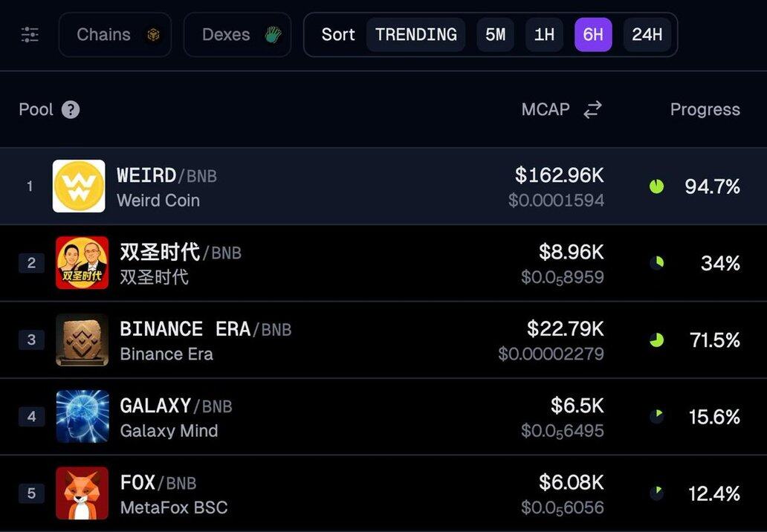Click the MetaFox BSC fox logo

click(x=82, y=493)
